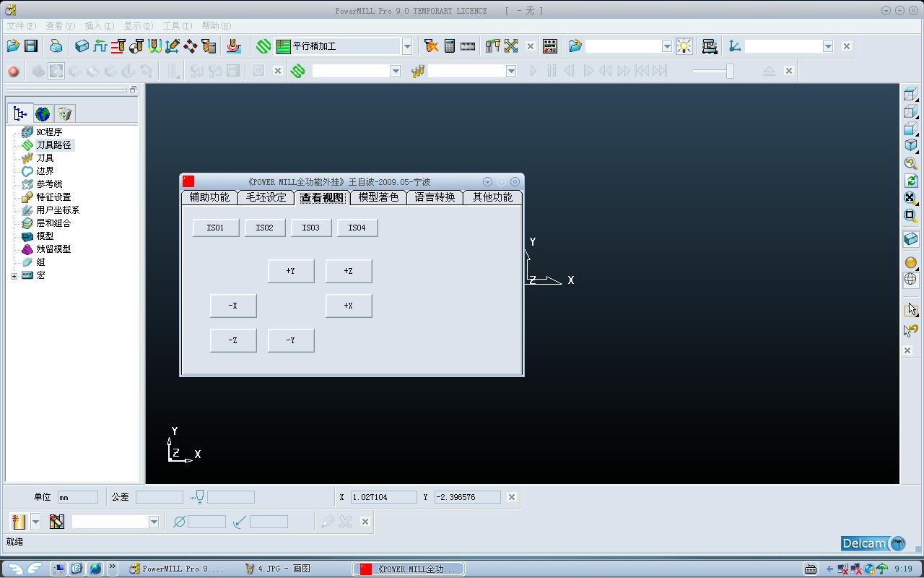This screenshot has width=924, height=578.
Task: Click the print icon in main toolbar
Action: coord(56,46)
